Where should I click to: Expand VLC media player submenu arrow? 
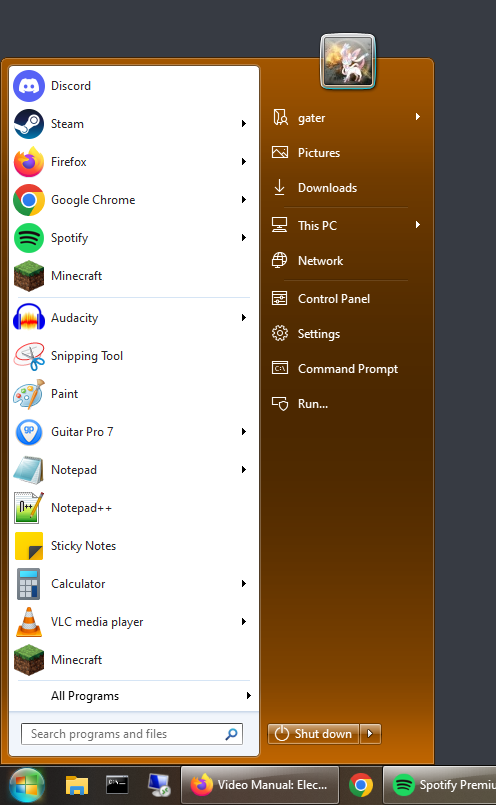coord(244,622)
